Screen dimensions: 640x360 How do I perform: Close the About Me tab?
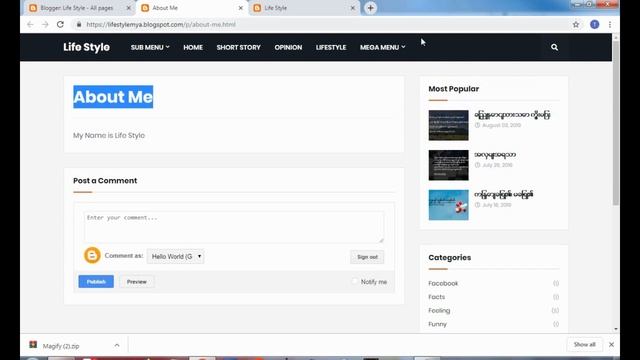click(x=241, y=8)
